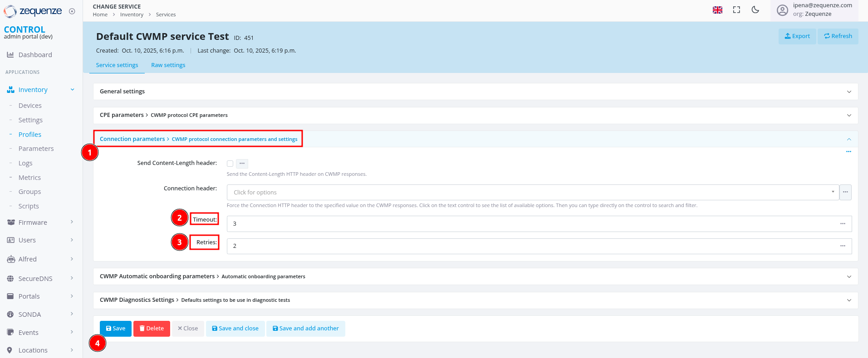Image resolution: width=868 pixels, height=358 pixels.
Task: Toggle dark mode with the moon icon
Action: pyautogui.click(x=755, y=10)
